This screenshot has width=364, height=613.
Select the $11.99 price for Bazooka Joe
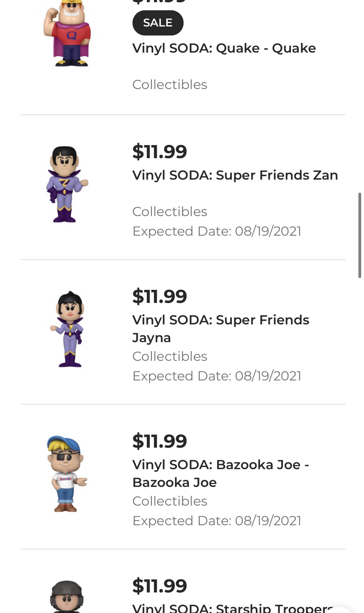point(160,441)
